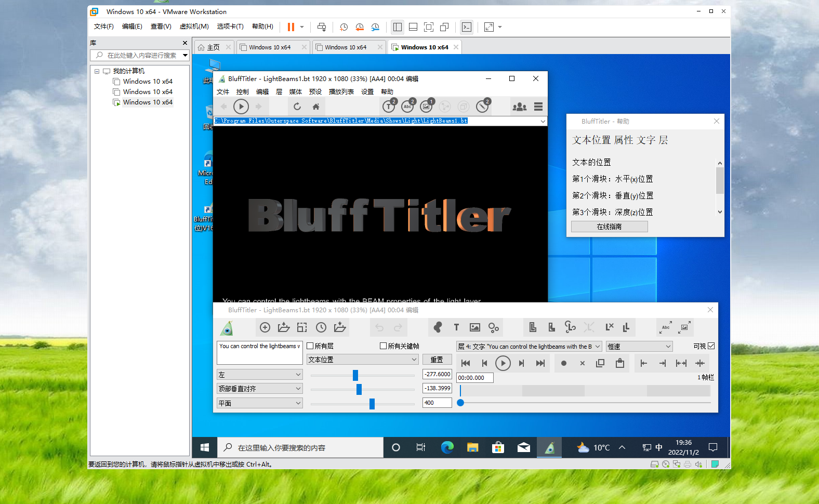Image resolution: width=819 pixels, height=504 pixels.
Task: Click the particles bubbles icon
Action: [x=494, y=327]
